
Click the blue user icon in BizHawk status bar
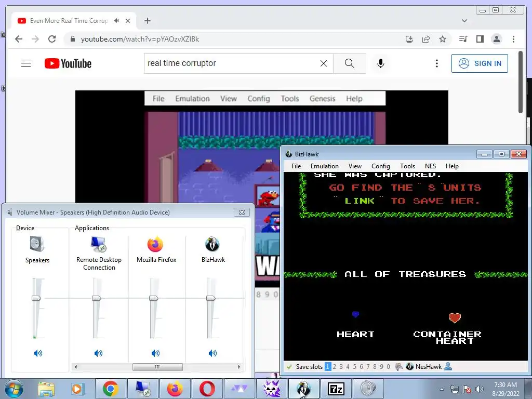[448, 366]
